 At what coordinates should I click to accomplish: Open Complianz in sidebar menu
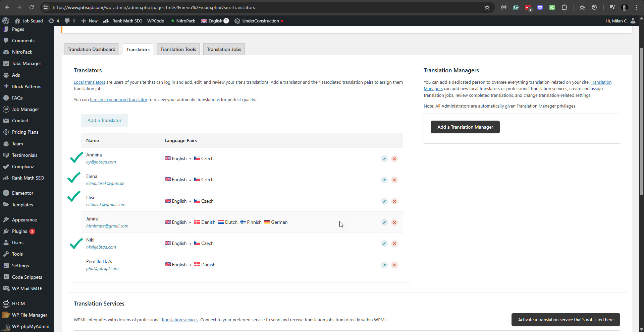point(23,167)
